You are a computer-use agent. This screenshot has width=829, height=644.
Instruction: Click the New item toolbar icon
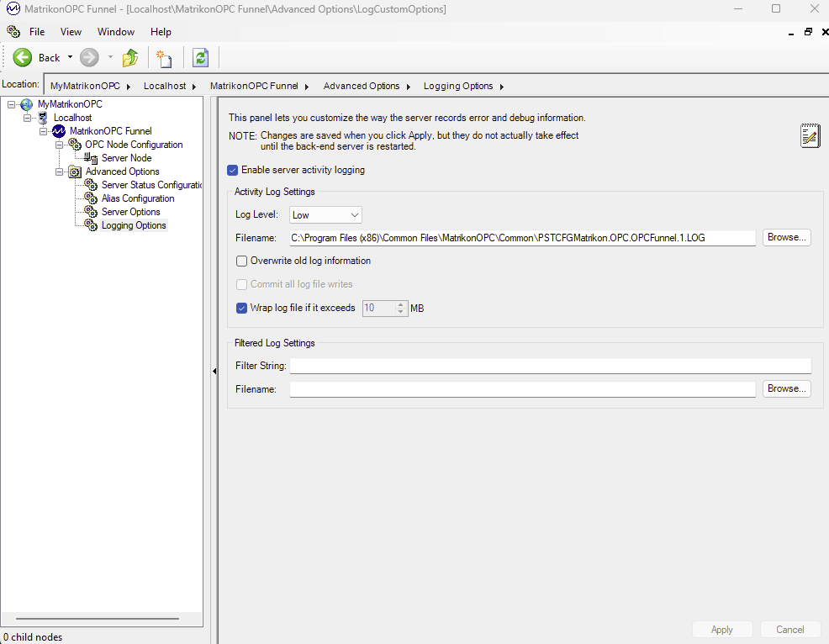click(x=164, y=58)
